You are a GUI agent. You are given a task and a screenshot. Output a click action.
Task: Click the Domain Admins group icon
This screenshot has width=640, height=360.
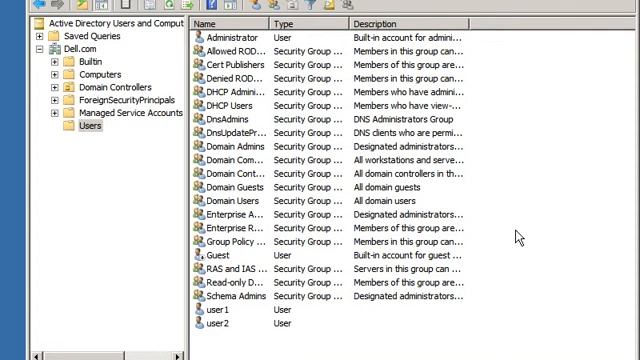pyautogui.click(x=199, y=146)
